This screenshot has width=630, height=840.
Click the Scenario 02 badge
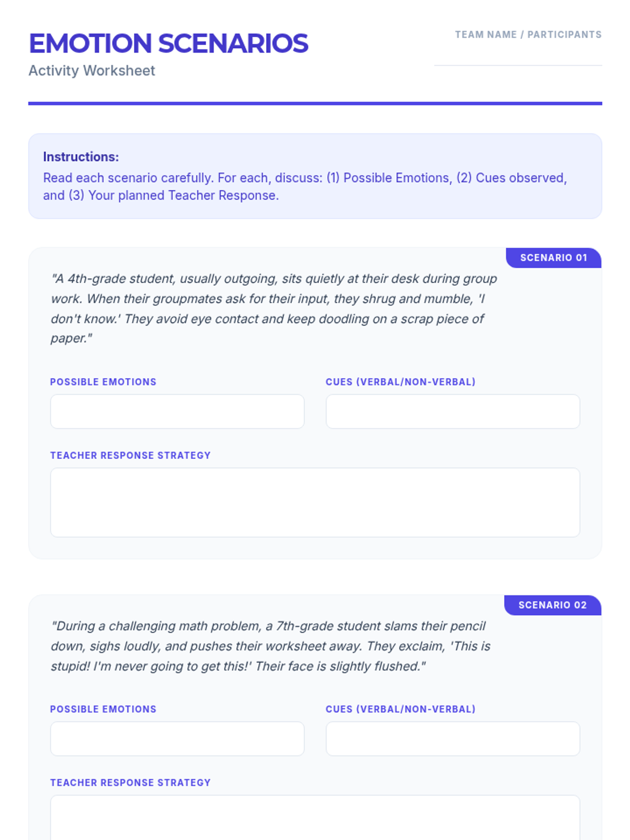click(x=552, y=605)
